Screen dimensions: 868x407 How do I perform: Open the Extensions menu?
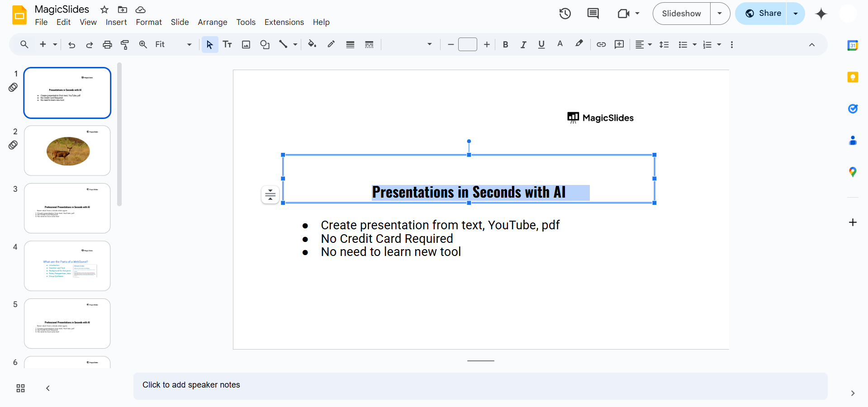[x=284, y=22]
